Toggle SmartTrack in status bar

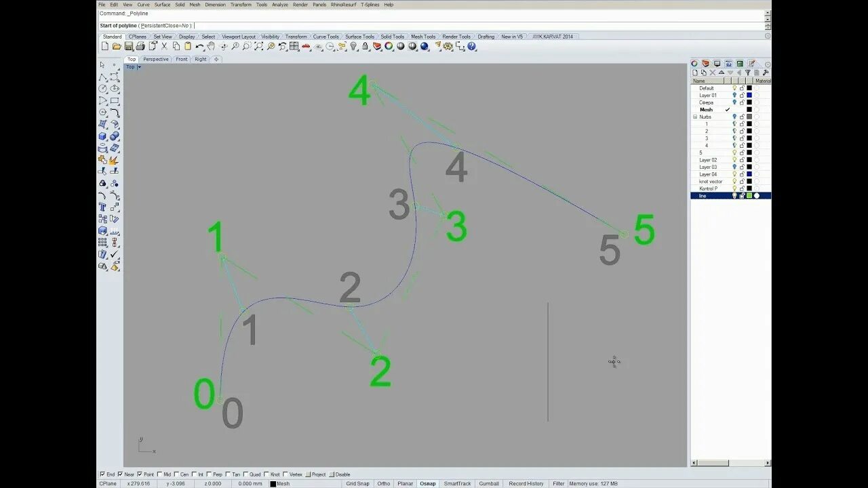tap(457, 483)
